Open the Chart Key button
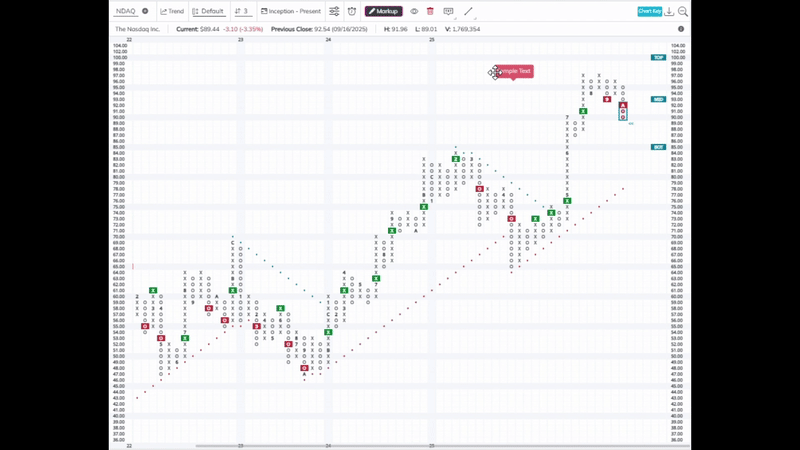The height and width of the screenshot is (450, 800). coord(649,11)
